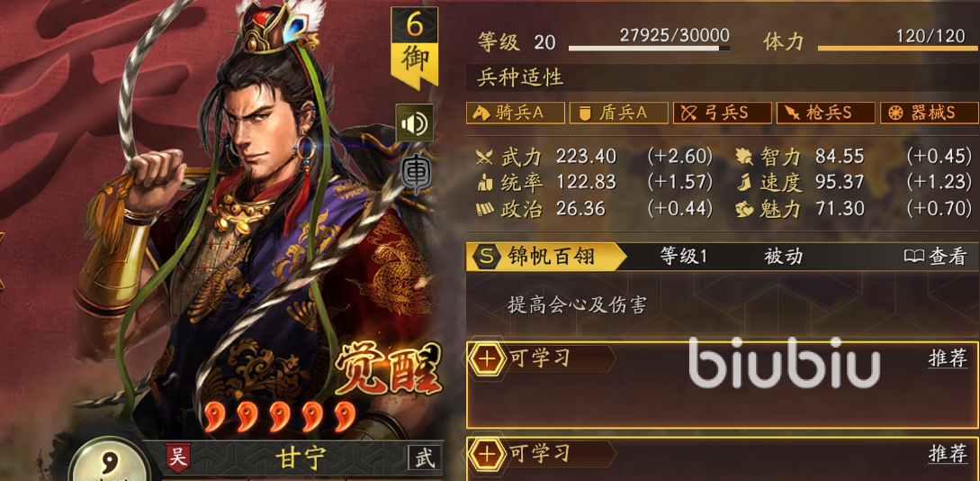Select the 盾兵A shield troop tag
980x481 pixels.
(618, 113)
